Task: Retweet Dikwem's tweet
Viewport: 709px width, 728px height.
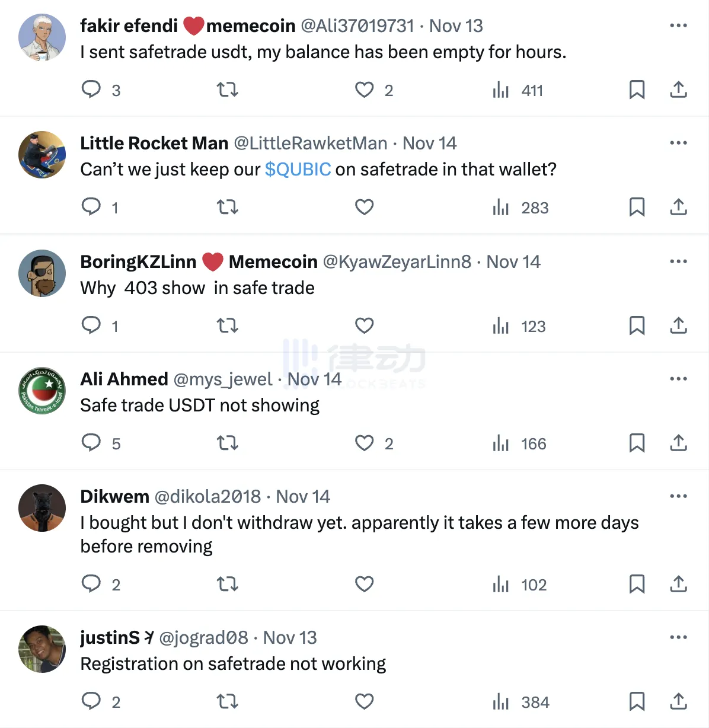Action: [227, 584]
